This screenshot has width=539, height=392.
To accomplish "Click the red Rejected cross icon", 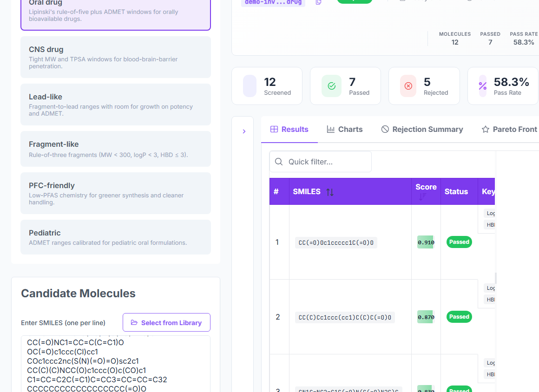I will 408,86.
